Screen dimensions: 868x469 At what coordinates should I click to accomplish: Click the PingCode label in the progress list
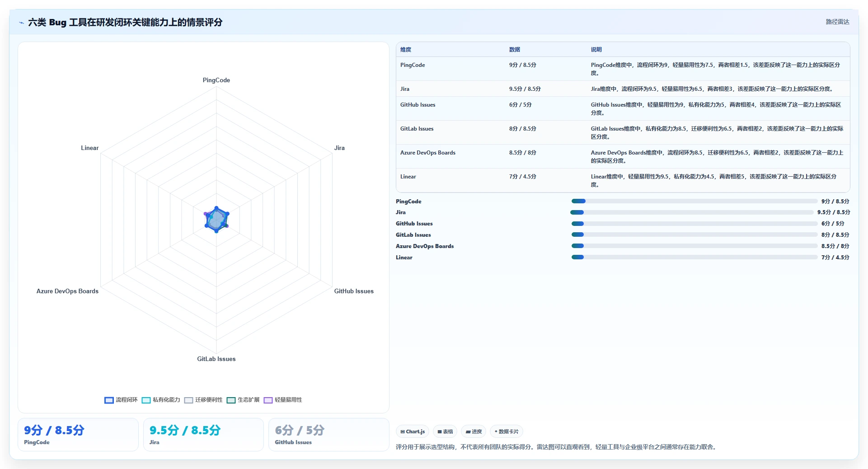[408, 202]
